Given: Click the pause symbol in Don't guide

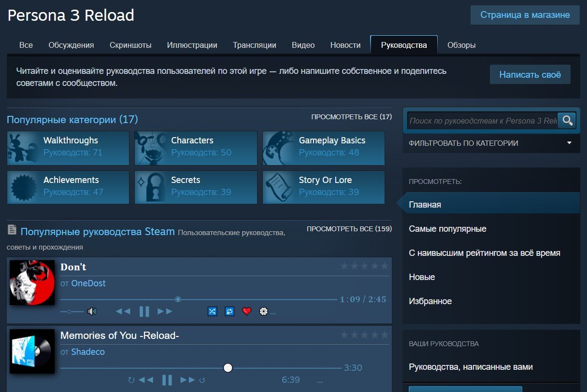Looking at the screenshot, I should pos(144,311).
